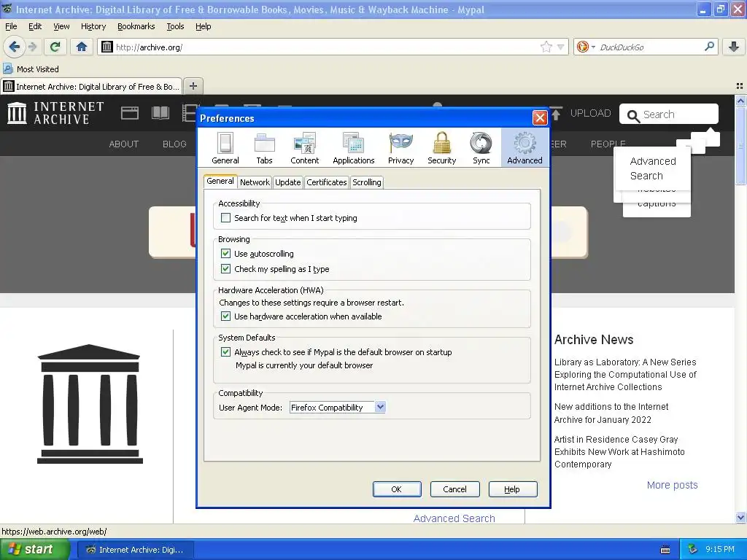Open the Downloads arrow button
This screenshot has height=560, width=747.
734,47
